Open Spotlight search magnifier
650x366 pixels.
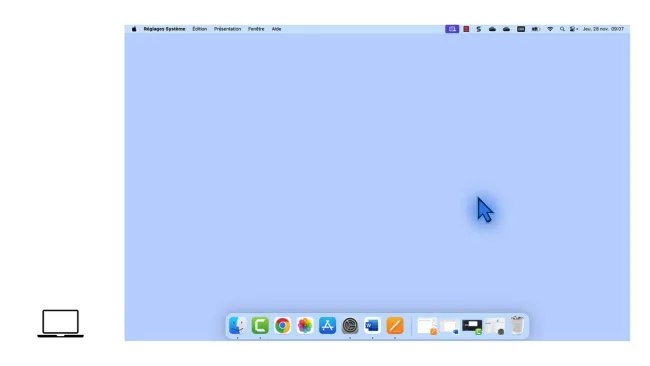pos(562,29)
